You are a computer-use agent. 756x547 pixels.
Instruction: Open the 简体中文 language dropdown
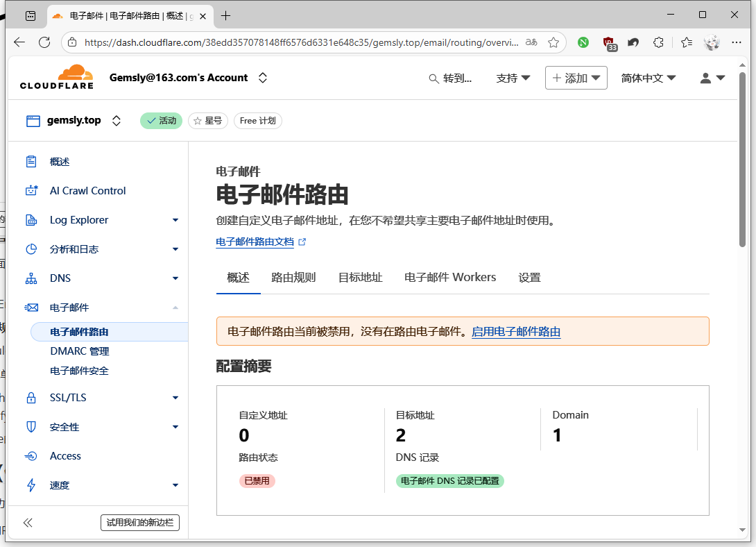coord(648,78)
